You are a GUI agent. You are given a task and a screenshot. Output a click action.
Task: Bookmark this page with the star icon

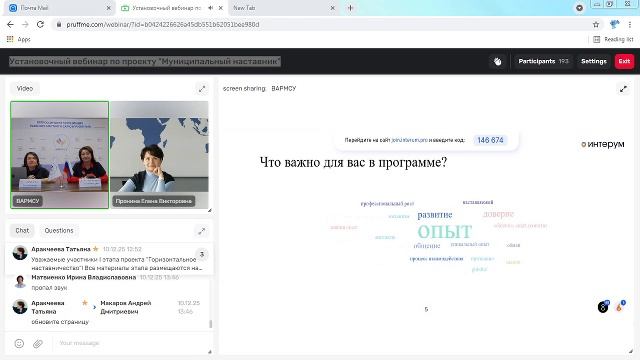596,24
